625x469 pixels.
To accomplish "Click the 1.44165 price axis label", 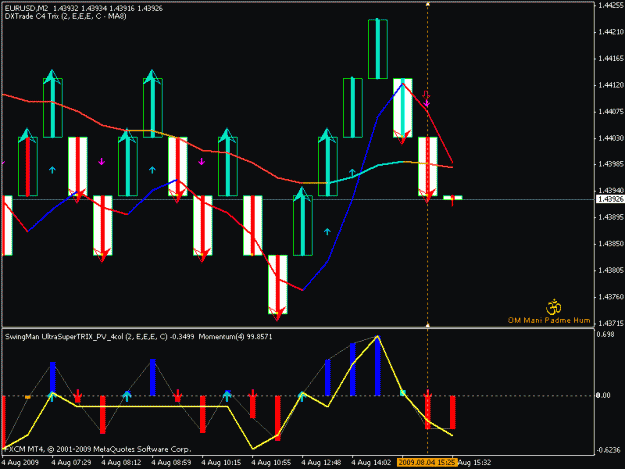I will 611,59.
